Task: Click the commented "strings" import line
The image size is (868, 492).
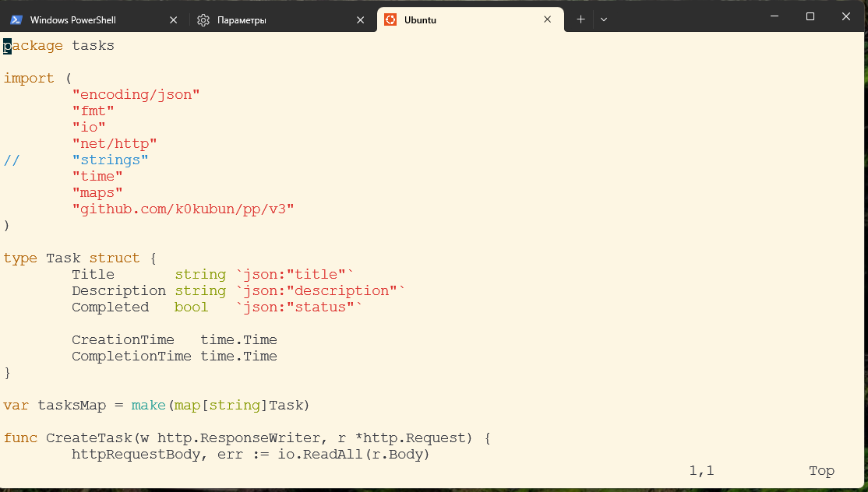Action: [110, 160]
